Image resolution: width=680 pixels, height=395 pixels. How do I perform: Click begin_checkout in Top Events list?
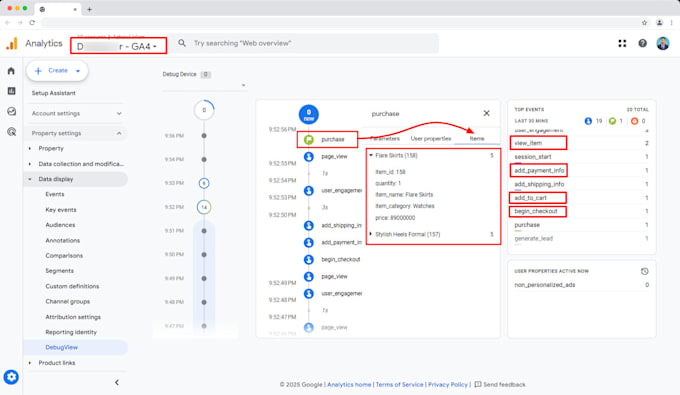[536, 211]
